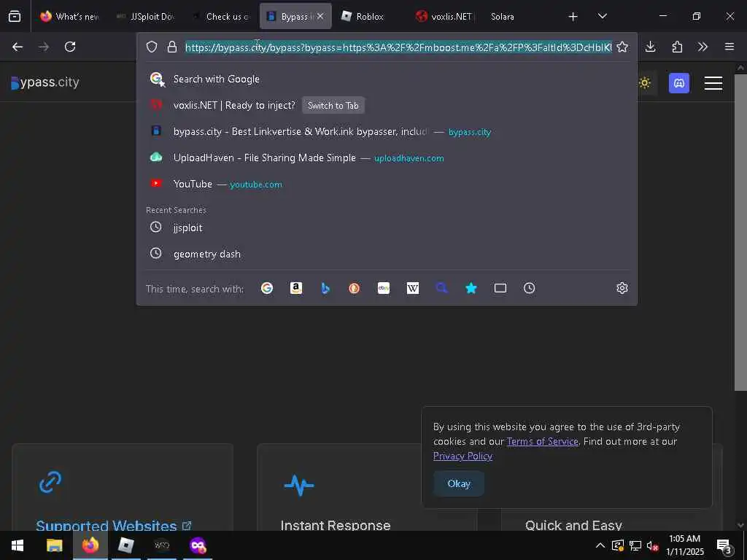The height and width of the screenshot is (560, 747).
Task: Open new tab with plus button
Action: pos(573,17)
